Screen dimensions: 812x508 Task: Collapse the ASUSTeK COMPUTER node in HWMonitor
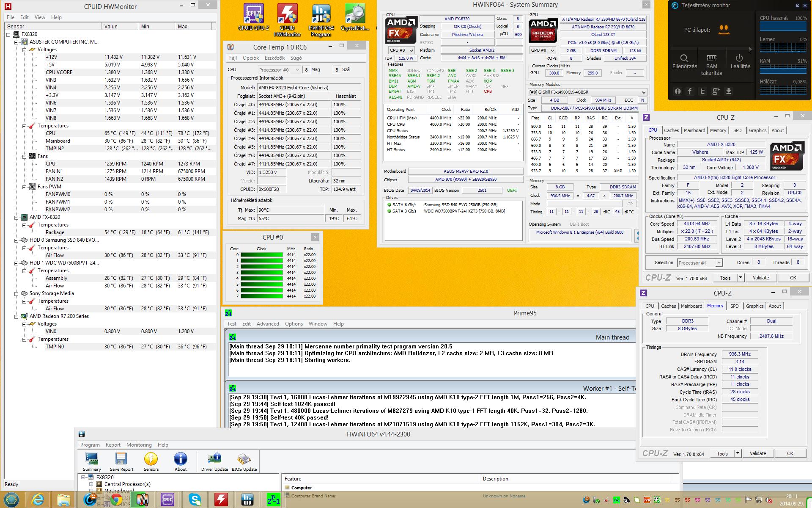(16, 42)
